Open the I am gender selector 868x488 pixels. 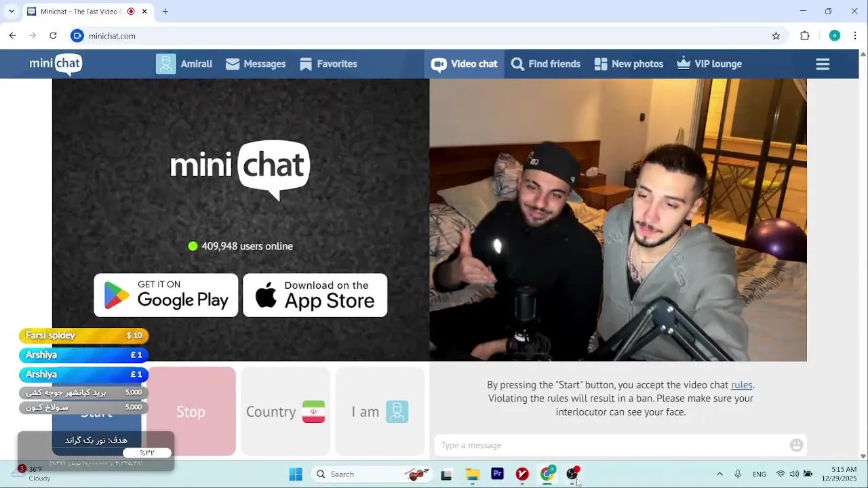click(x=380, y=411)
